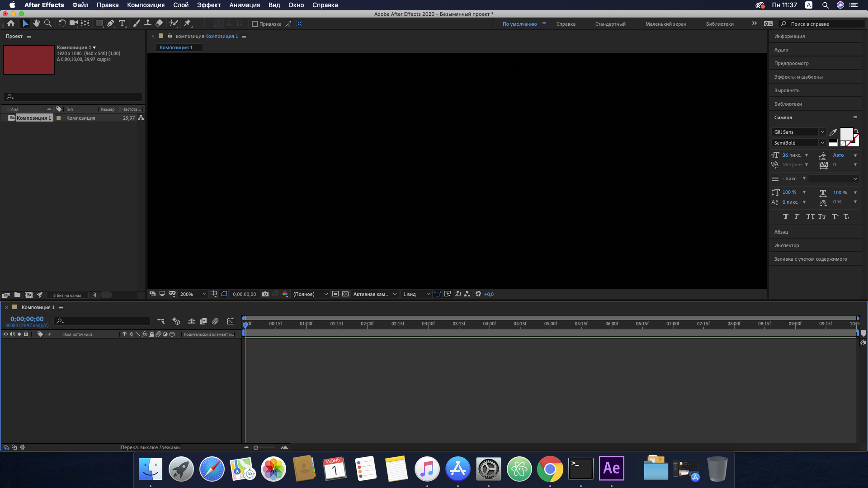Click the Project panel search field

tap(73, 97)
